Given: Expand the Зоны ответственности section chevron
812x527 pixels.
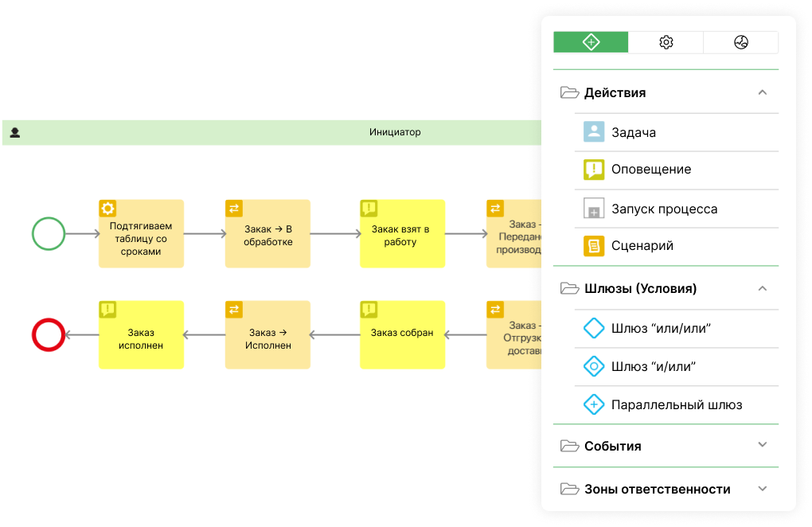Looking at the screenshot, I should (763, 489).
